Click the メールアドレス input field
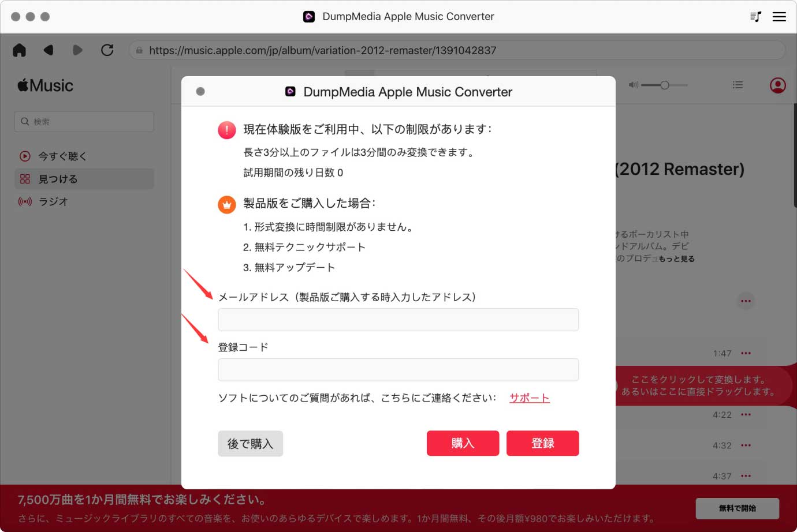Viewport: 797px width, 532px height. [x=398, y=320]
